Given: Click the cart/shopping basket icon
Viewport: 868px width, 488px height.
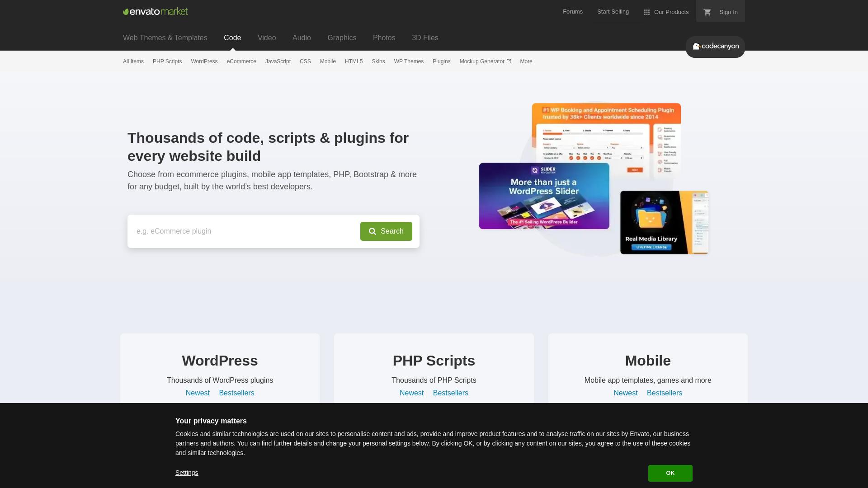Looking at the screenshot, I should 707,12.
